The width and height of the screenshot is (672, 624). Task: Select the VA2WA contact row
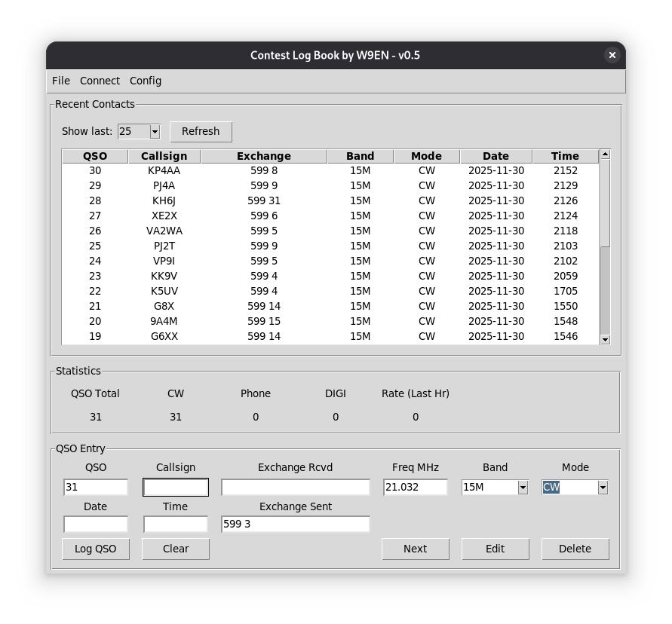[x=330, y=231]
